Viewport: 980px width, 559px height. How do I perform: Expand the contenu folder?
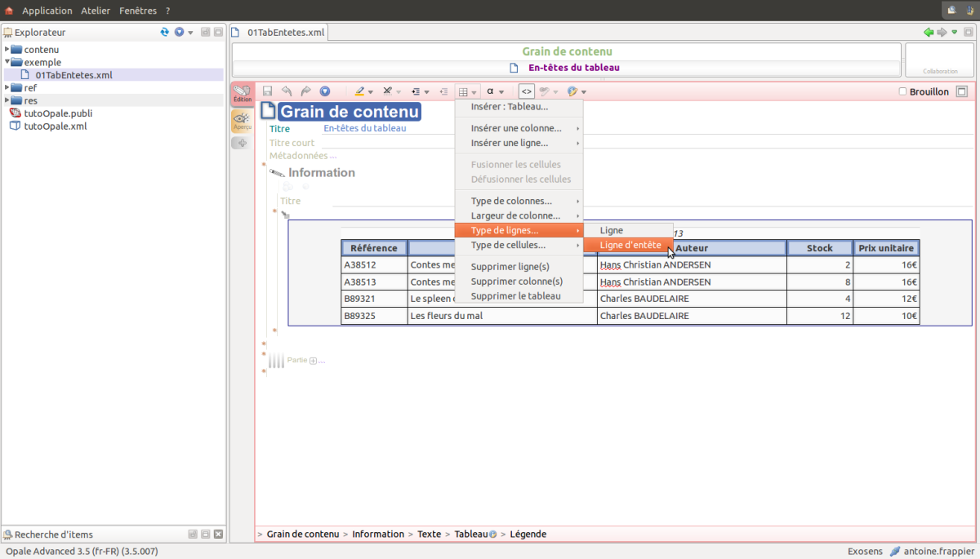click(7, 50)
